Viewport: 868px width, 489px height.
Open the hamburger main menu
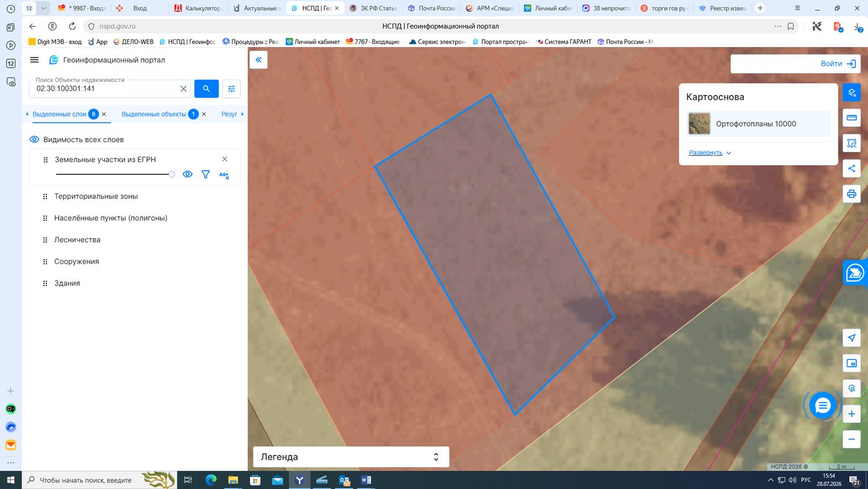[x=35, y=60]
